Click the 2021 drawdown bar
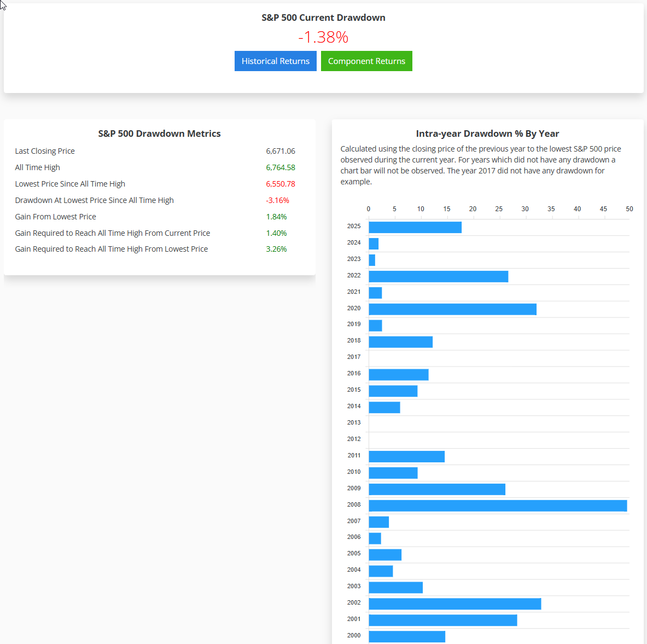 (375, 293)
